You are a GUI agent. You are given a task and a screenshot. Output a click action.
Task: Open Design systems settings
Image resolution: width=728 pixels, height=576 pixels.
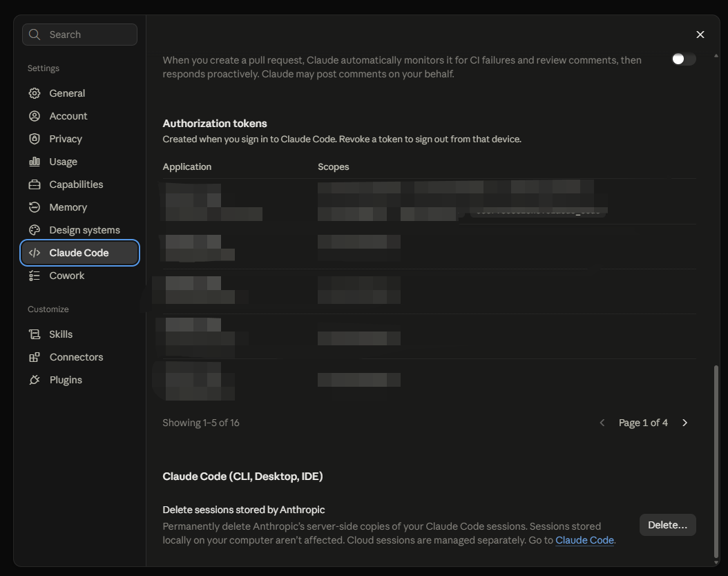[80, 230]
